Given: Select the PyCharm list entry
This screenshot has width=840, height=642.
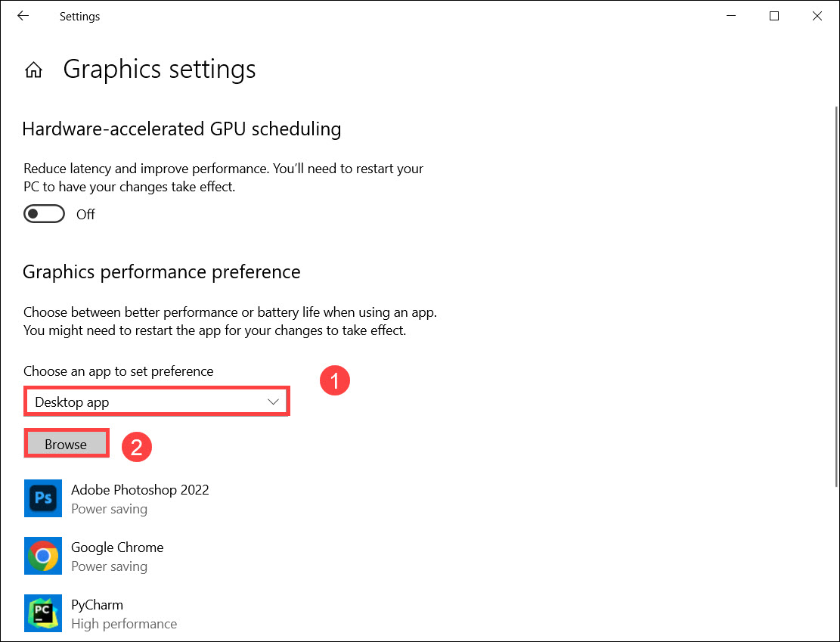Looking at the screenshot, I should (x=97, y=605).
